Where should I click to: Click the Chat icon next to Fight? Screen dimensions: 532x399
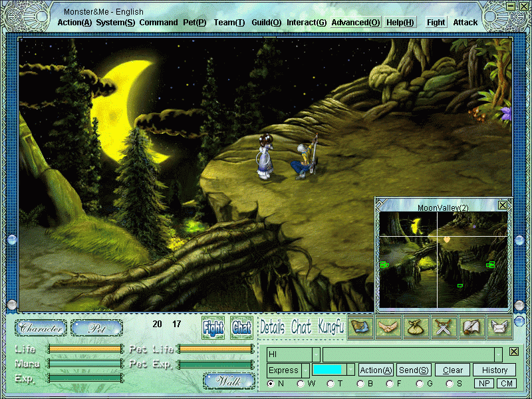(241, 328)
